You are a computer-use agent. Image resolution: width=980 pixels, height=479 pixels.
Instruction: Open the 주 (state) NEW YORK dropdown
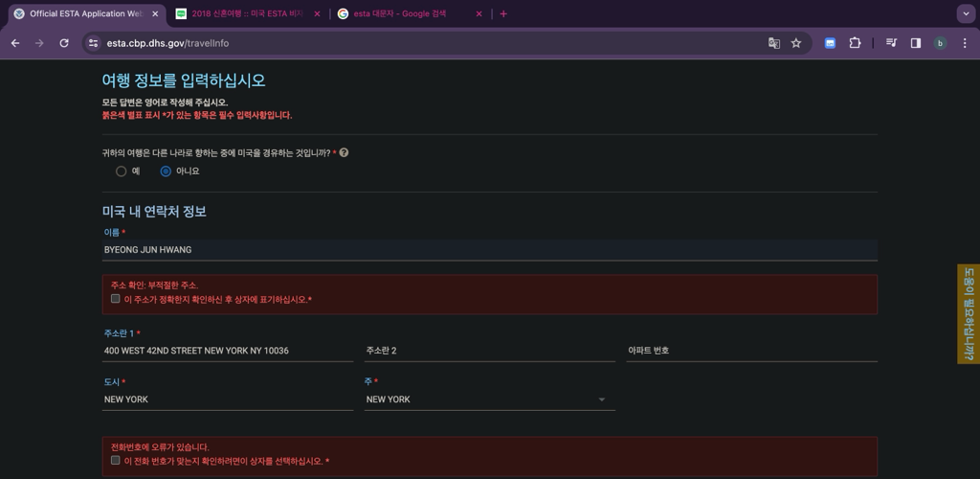click(x=488, y=399)
